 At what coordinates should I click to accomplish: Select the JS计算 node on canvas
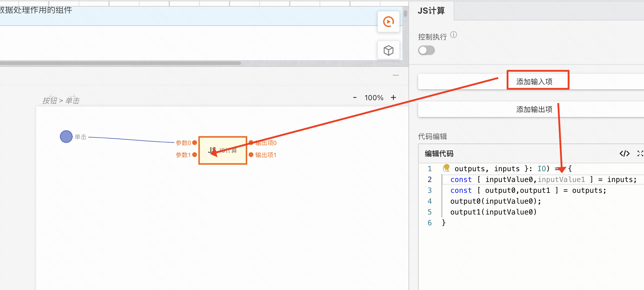[223, 150]
